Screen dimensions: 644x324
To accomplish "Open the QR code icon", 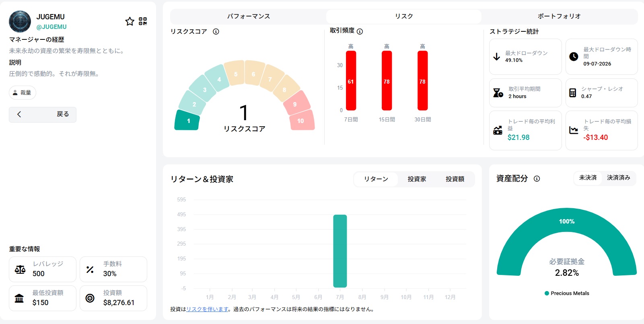I will [x=143, y=21].
